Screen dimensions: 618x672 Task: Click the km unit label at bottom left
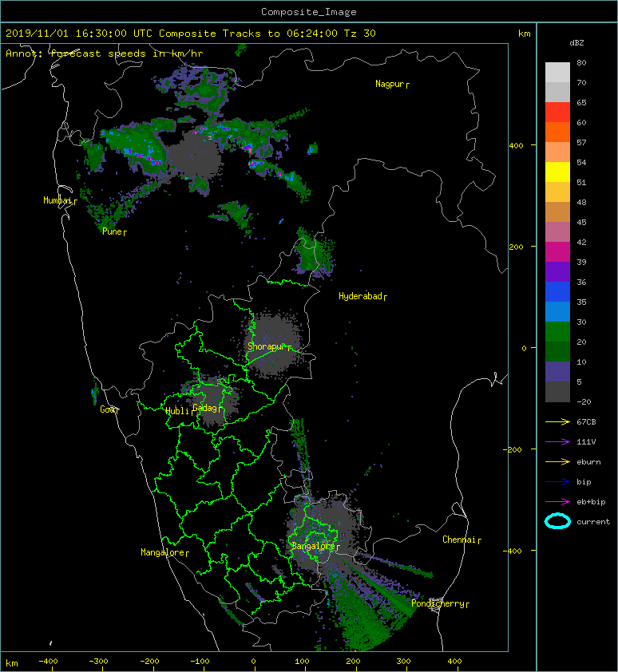click(x=12, y=663)
